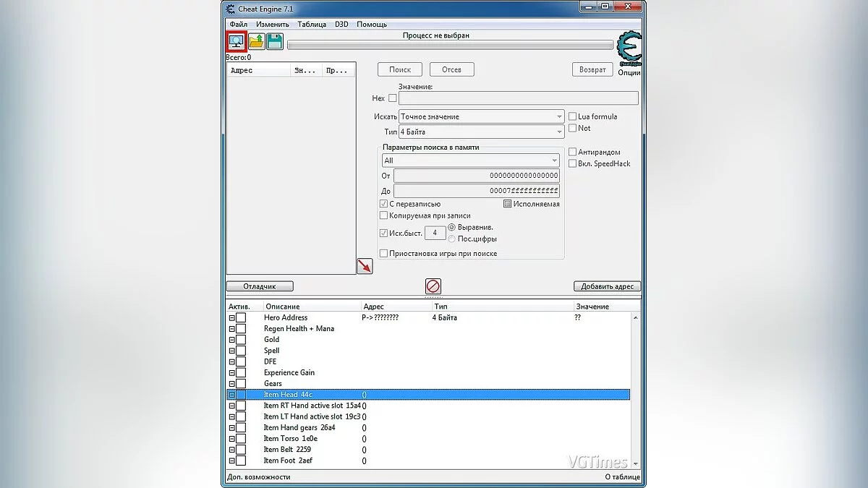The width and height of the screenshot is (868, 488).
Task: Enable Копируемая при записи checkbox
Action: [383, 215]
